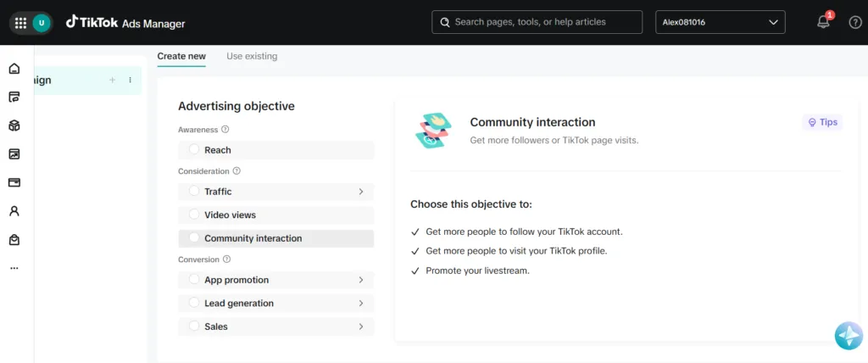Click the TikTok Ads Manager logo
This screenshot has width=868, height=363.
point(125,23)
